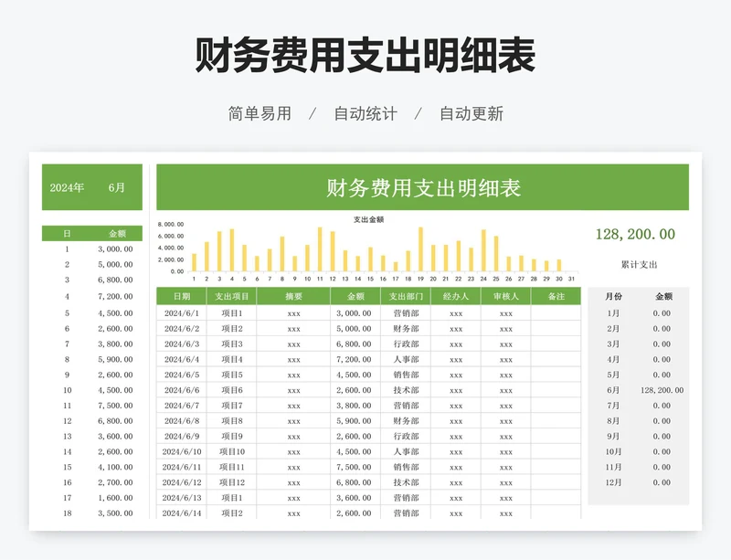Click the 支出金额 chart title

(x=368, y=219)
